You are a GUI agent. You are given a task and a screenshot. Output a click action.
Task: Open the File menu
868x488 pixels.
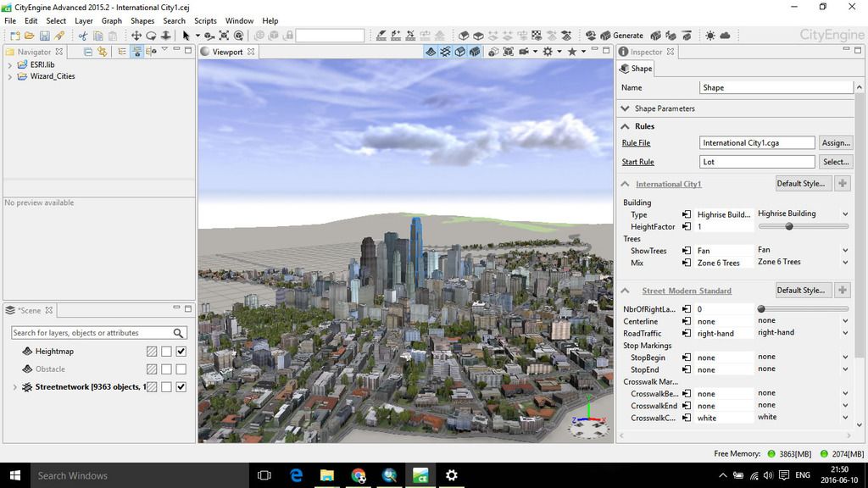click(10, 20)
